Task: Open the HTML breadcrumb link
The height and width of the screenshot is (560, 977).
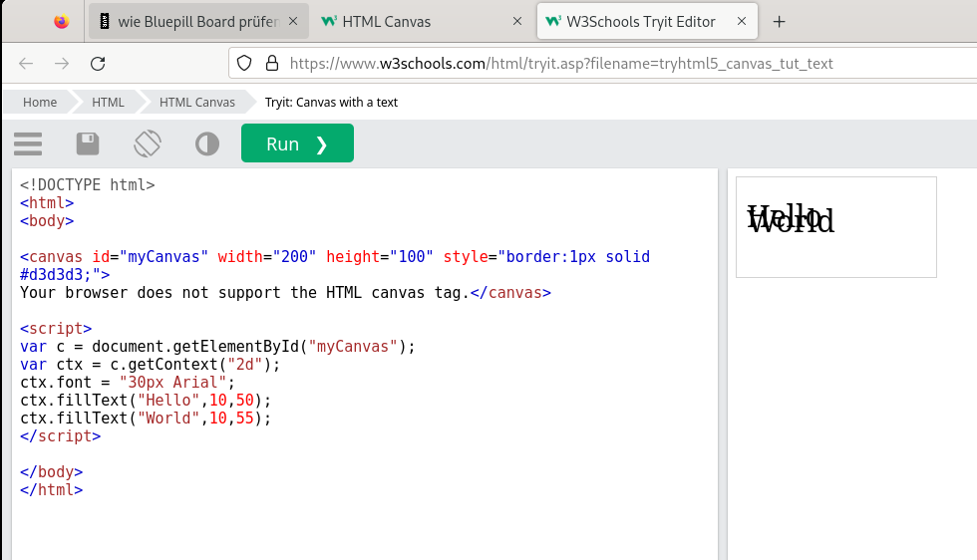Action: 108,103
